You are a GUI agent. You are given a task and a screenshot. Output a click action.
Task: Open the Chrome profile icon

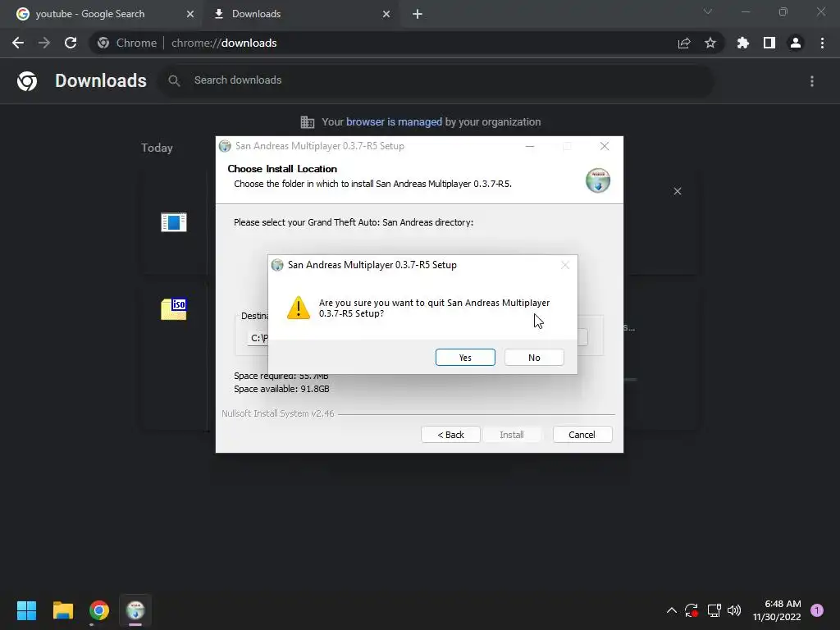click(x=796, y=43)
